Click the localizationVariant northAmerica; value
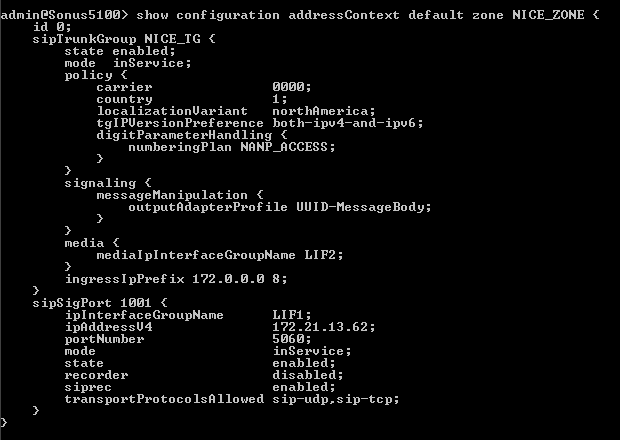 323,111
